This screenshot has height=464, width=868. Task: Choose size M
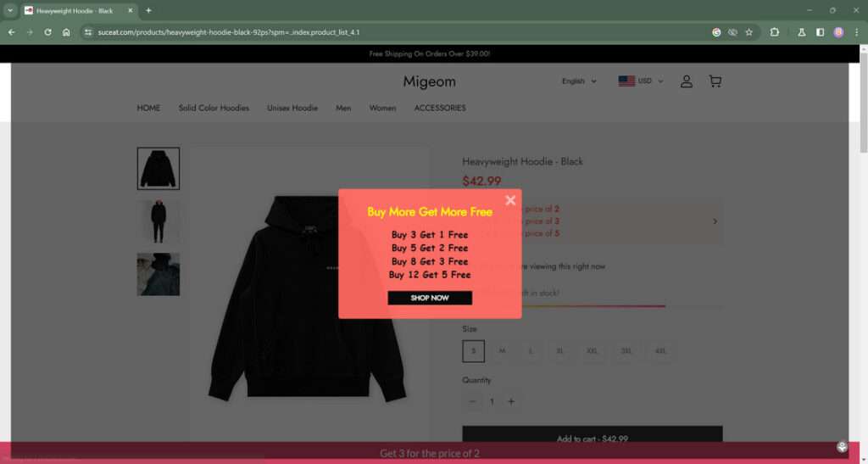point(502,351)
